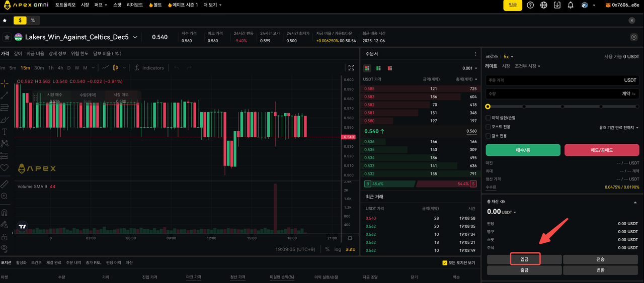Switch to the 1h chart timeframe
Image resolution: width=644 pixels, height=283 pixels.
(50, 68)
